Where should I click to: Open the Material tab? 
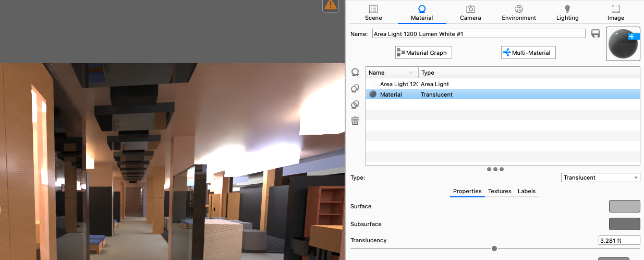click(422, 13)
